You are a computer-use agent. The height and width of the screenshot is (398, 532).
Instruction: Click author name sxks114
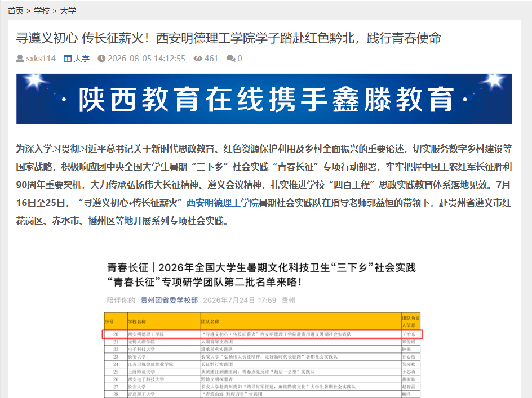point(41,59)
